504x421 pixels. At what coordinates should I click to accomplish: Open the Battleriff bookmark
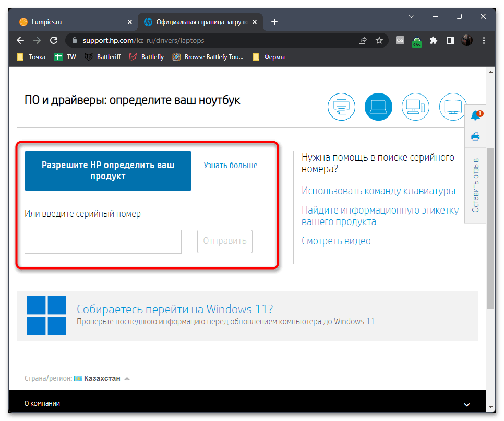tap(103, 57)
